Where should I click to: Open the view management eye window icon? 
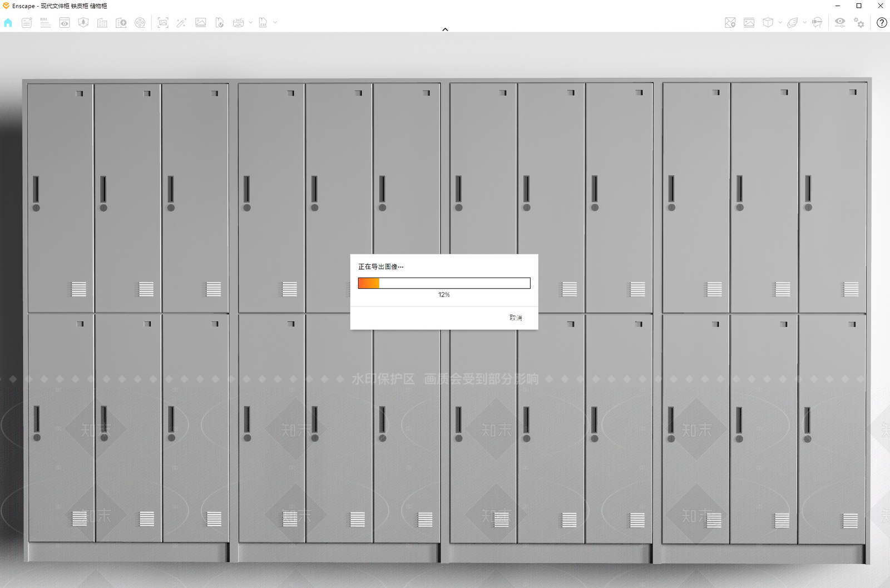pos(65,23)
